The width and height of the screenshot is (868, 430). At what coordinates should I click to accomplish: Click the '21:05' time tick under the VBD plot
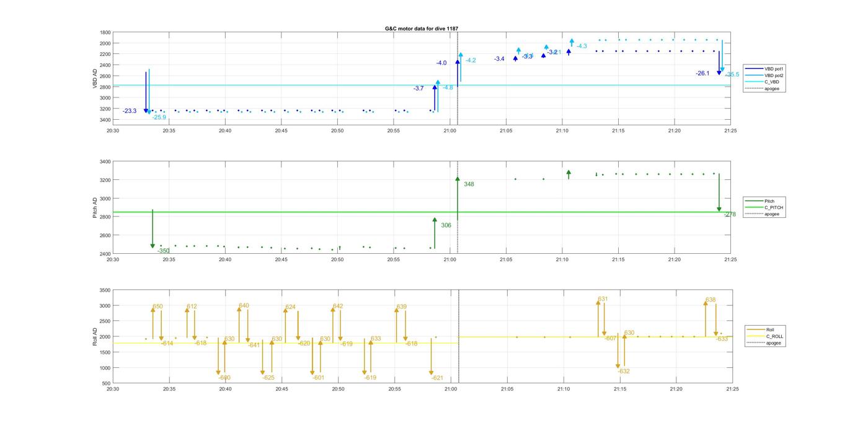(x=506, y=131)
